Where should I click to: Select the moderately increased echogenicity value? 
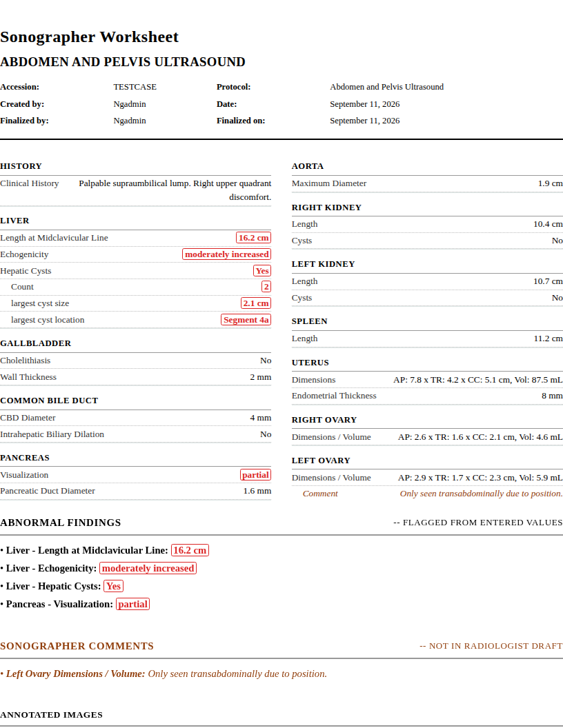point(227,254)
